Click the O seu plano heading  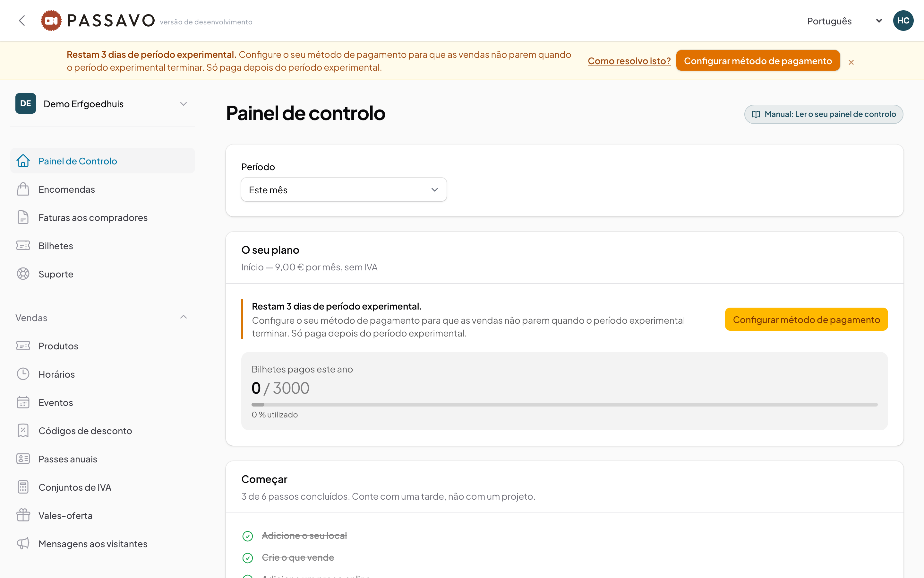click(x=270, y=250)
